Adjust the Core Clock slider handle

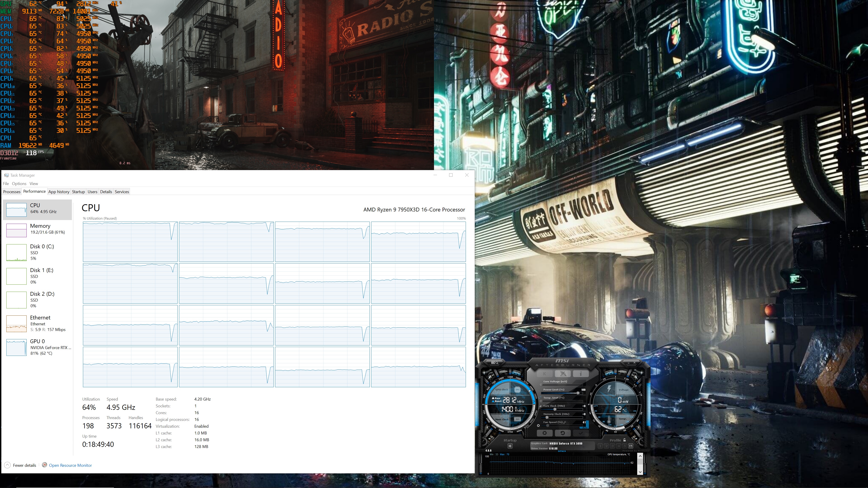555,409
